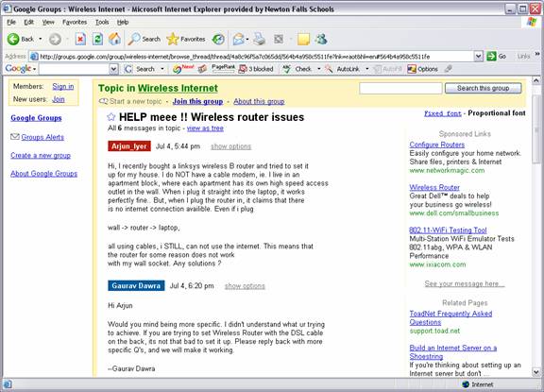Open the Mail envelope icon

[239, 40]
